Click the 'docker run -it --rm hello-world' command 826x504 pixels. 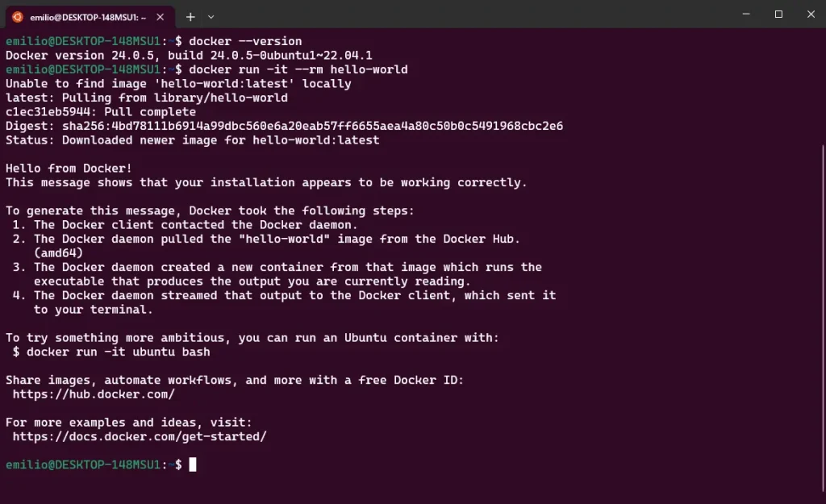click(298, 69)
